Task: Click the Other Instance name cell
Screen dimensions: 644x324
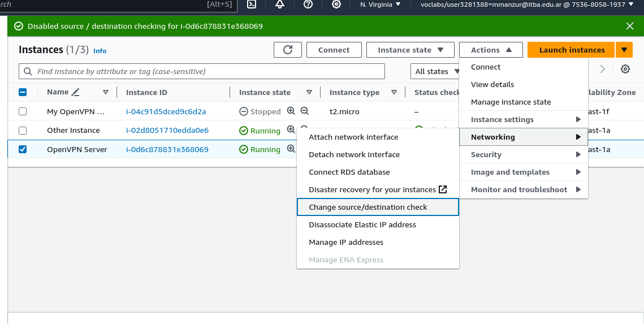Action: point(73,130)
